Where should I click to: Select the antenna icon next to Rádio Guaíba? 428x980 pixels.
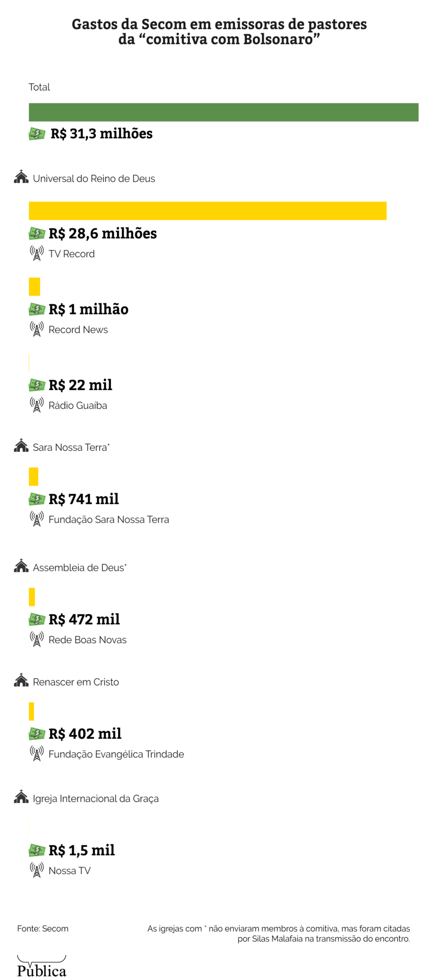click(36, 405)
